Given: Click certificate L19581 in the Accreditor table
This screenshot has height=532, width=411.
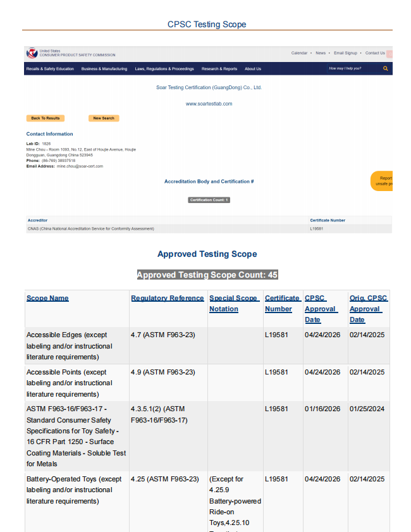Looking at the screenshot, I should [x=316, y=229].
